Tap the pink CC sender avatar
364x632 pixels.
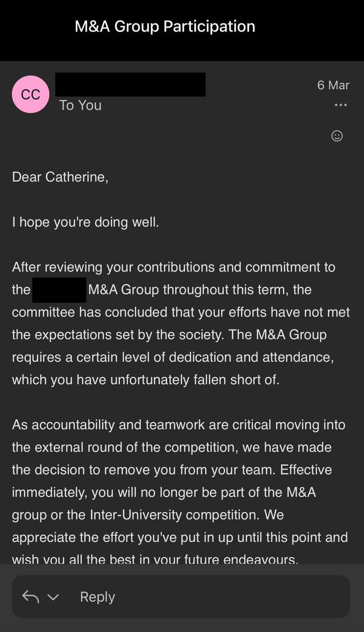point(30,94)
